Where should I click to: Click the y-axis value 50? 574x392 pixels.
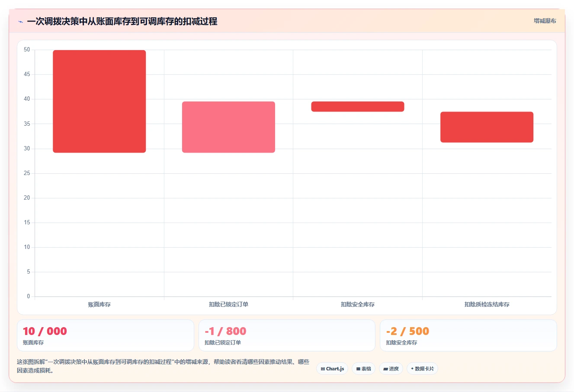[x=27, y=50]
